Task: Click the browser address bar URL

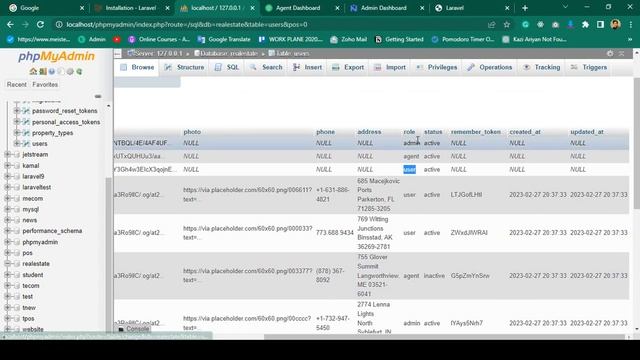Action: tap(187, 24)
